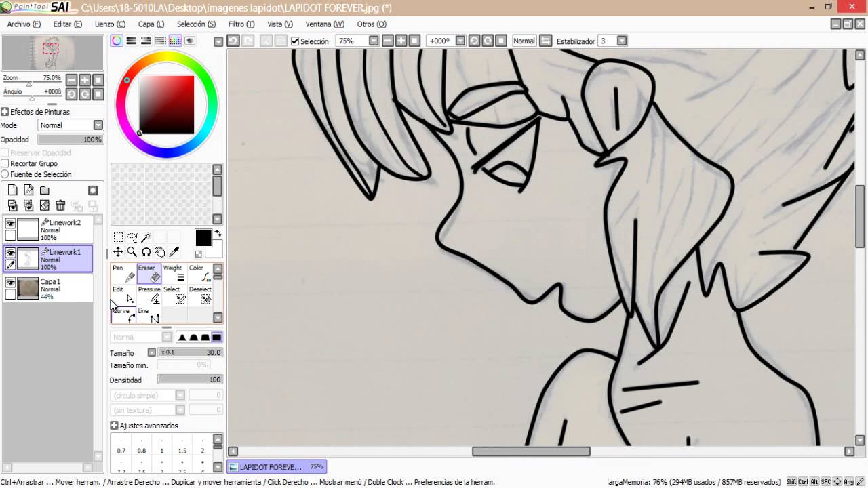Select the Edit tool
This screenshot has width=868, height=488.
point(123,295)
